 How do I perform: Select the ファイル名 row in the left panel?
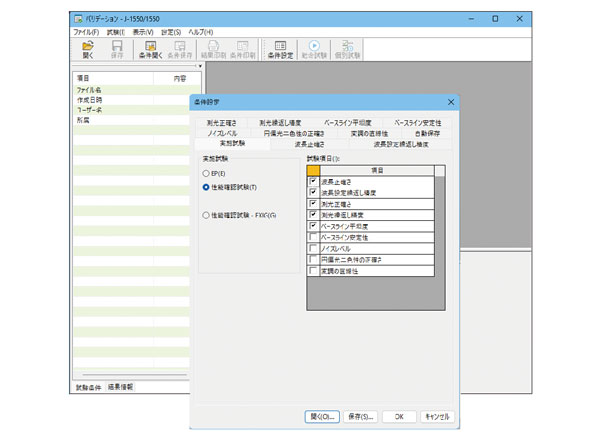(x=131, y=90)
